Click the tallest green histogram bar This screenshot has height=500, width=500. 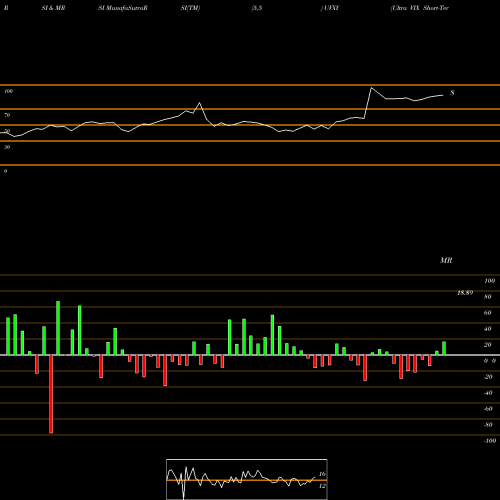(58, 328)
